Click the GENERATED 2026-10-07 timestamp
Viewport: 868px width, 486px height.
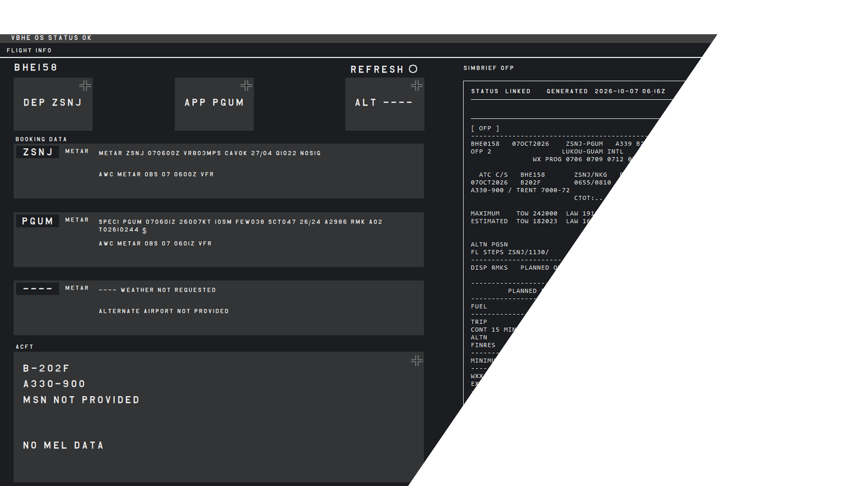606,91
